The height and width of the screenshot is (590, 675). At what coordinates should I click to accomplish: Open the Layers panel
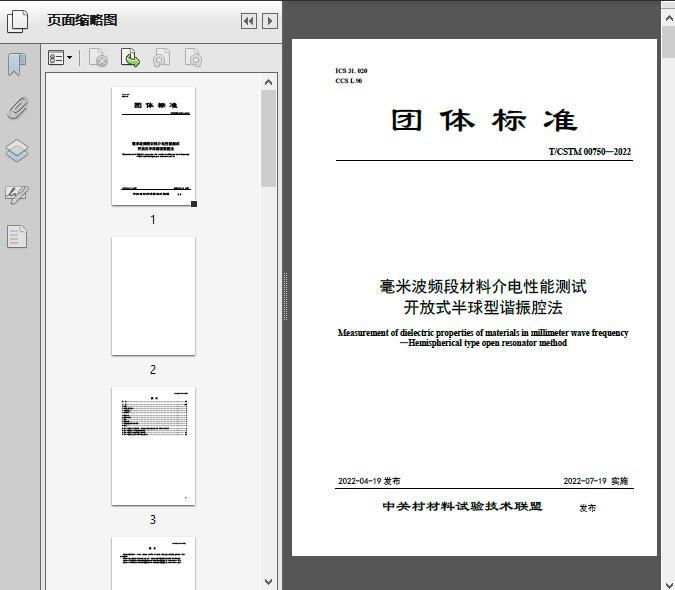point(17,151)
